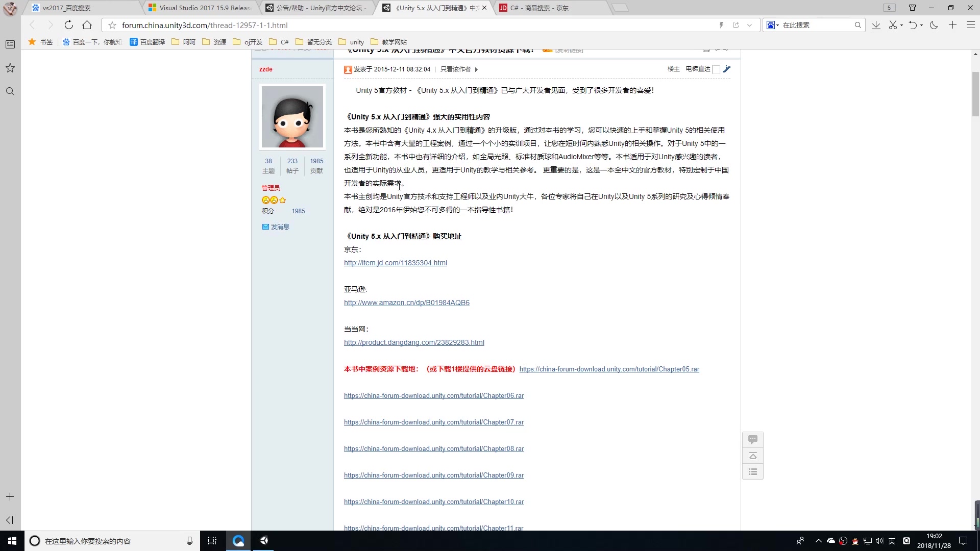Click the page vertical scrollbar thumb
The width and height of the screenshot is (980, 551).
(x=975, y=94)
